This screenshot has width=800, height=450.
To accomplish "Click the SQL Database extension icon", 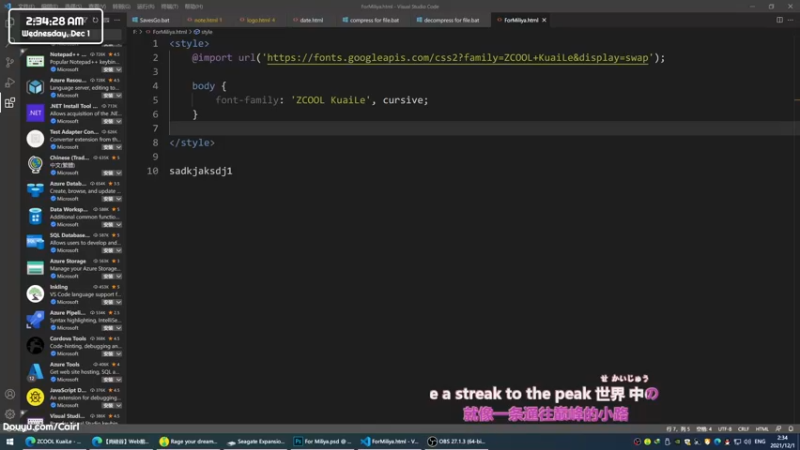I will 35,242.
